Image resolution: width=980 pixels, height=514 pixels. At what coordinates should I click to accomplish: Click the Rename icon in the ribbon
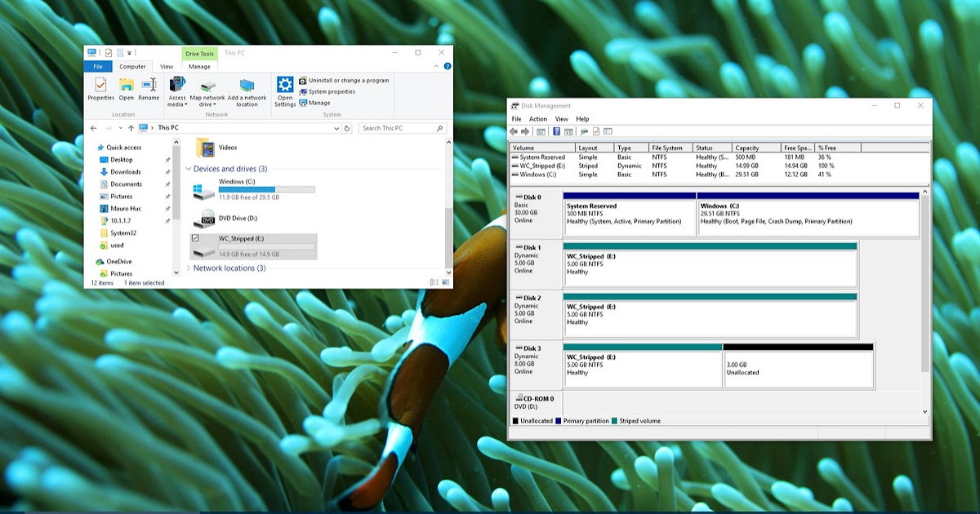[148, 86]
